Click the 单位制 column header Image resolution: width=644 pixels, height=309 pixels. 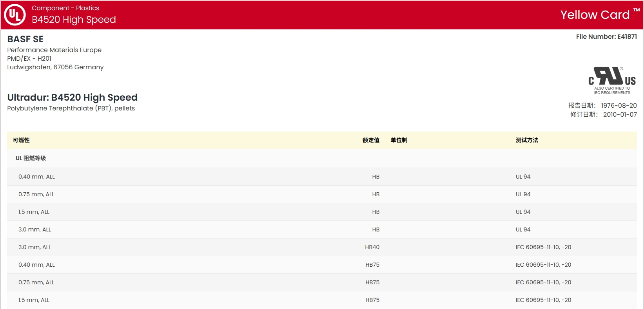coord(399,140)
